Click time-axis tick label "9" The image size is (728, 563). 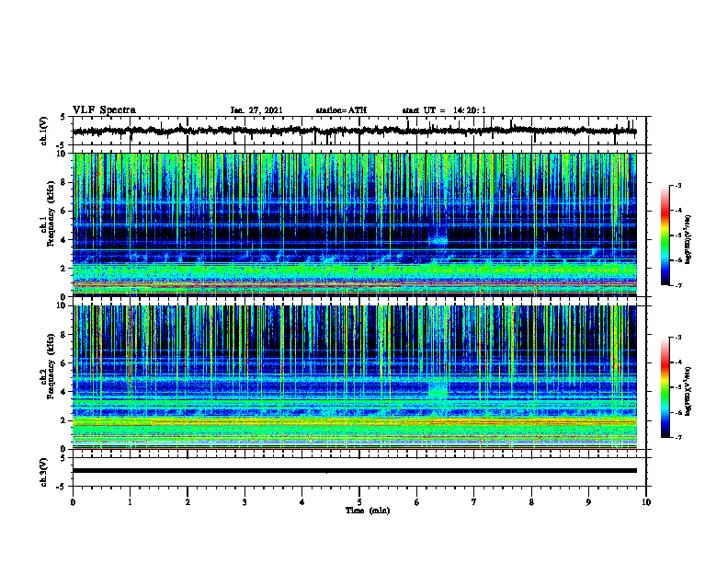tap(588, 502)
